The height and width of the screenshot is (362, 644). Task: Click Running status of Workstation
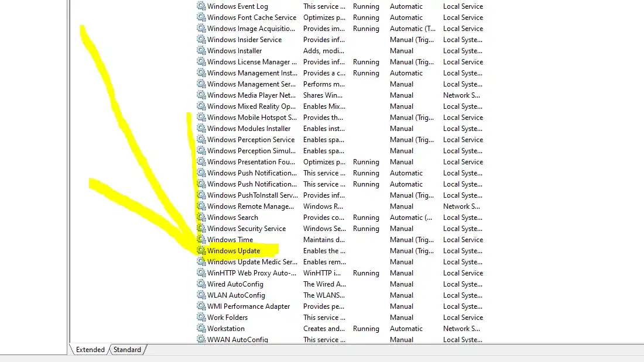coord(366,328)
